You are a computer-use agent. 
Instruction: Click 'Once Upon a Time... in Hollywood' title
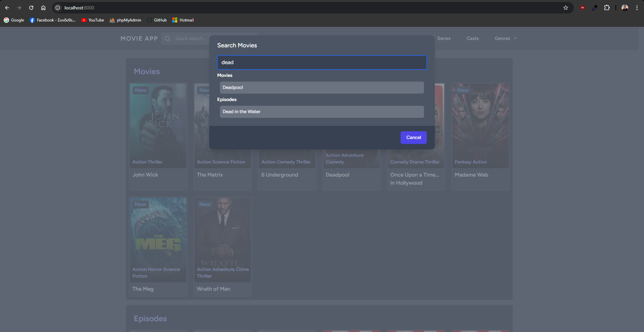(x=415, y=179)
